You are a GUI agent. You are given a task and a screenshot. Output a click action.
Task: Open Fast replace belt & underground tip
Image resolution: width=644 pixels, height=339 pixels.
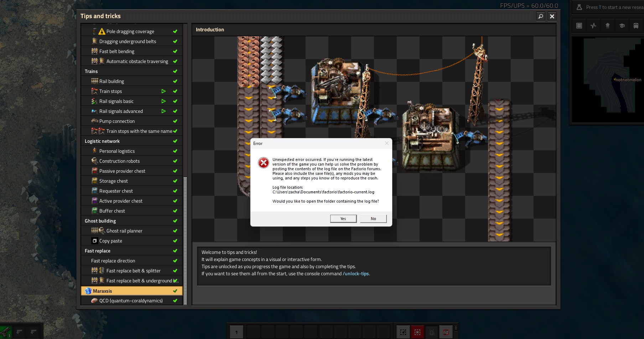[x=132, y=281]
